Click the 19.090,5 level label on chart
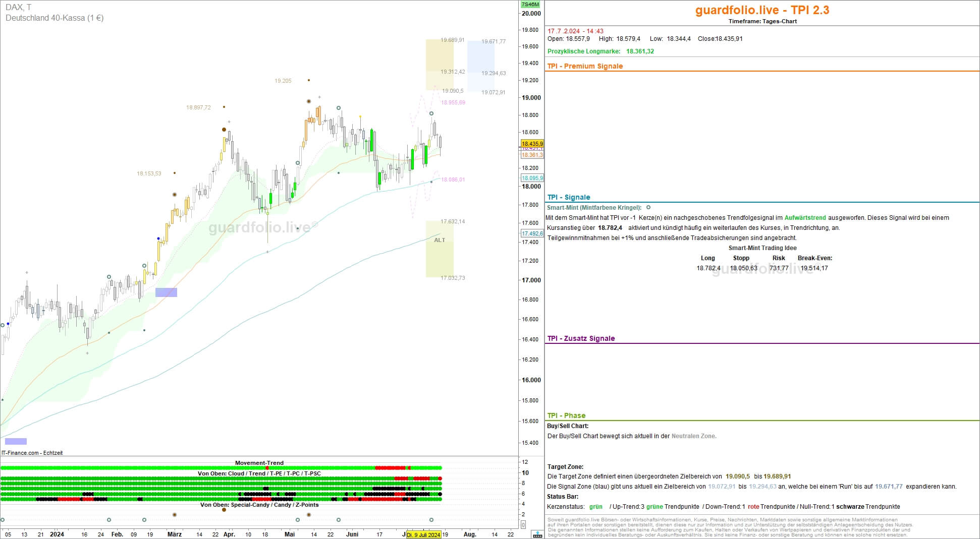This screenshot has height=539, width=980. click(x=453, y=91)
